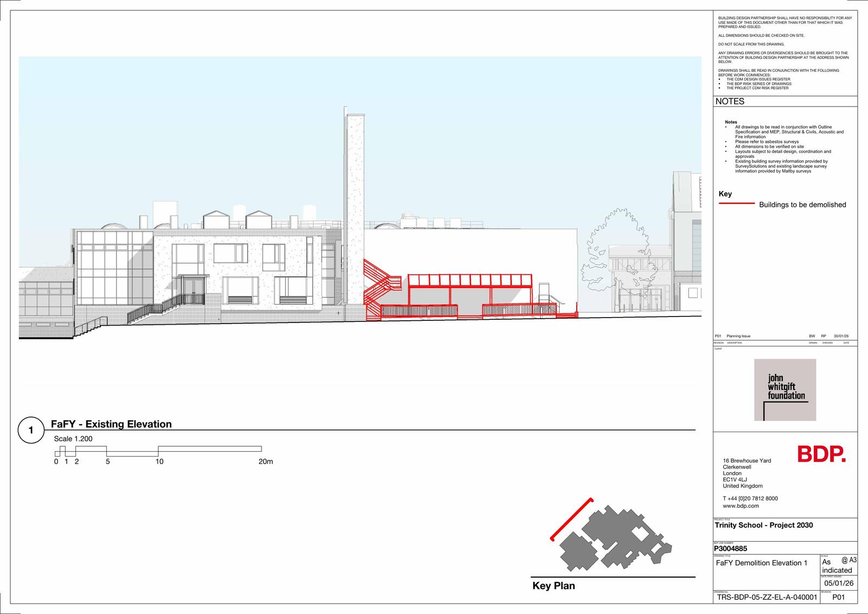Click drawing number TRS-BDP-05-ZZ-EL-A-040001
This screenshot has height=614, width=868.
pos(767,597)
